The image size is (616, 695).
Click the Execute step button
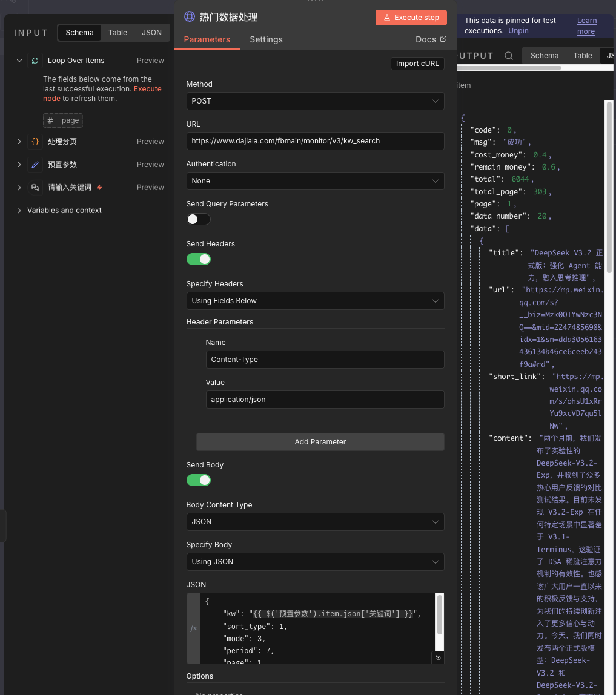[411, 18]
